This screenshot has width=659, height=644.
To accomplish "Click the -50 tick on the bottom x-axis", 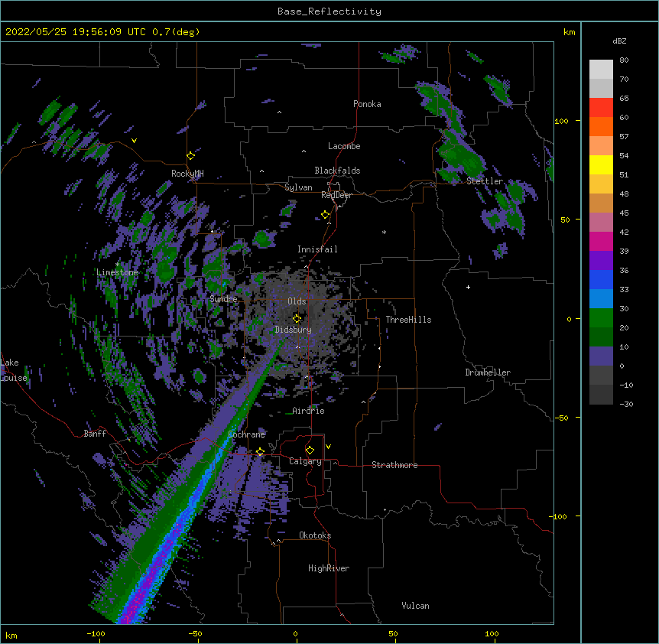I will (195, 633).
